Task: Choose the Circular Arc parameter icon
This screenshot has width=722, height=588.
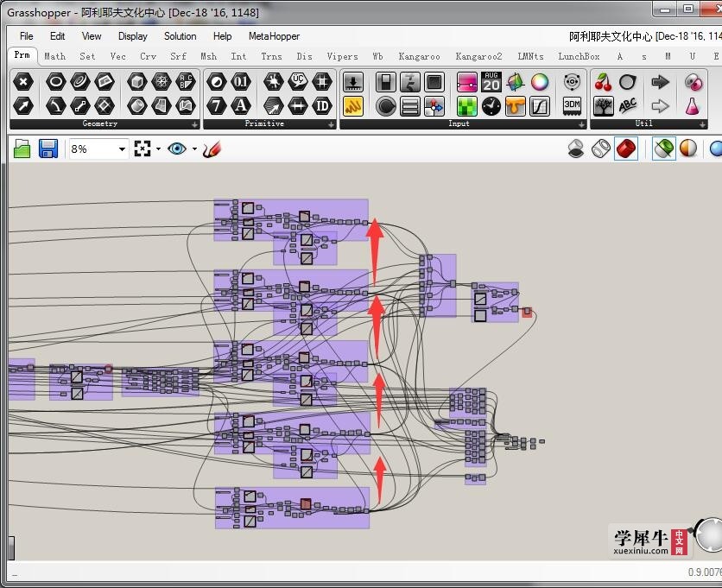Action: pyautogui.click(x=56, y=106)
